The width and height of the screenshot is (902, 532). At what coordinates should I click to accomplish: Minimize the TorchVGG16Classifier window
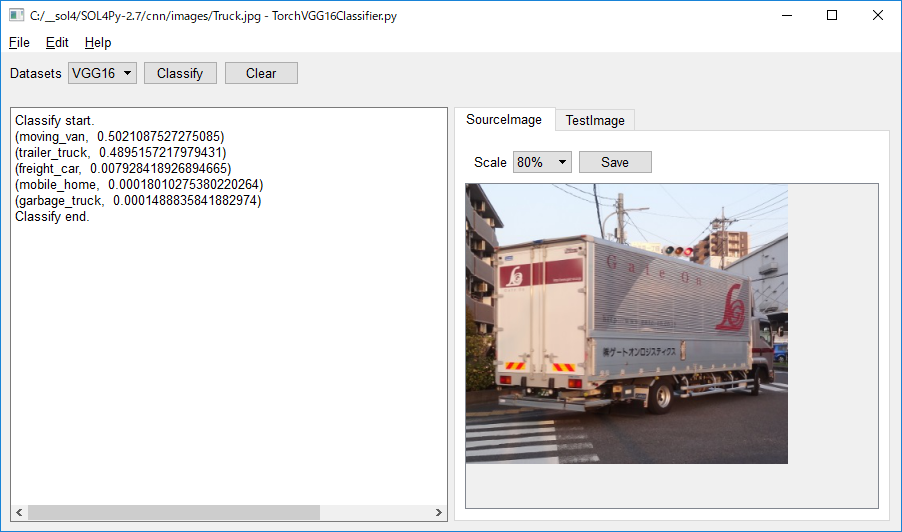(787, 16)
